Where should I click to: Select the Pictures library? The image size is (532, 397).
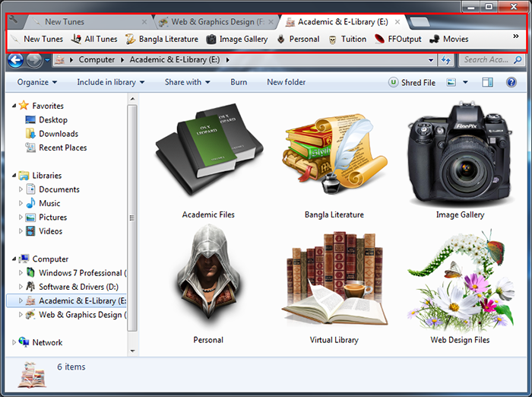[x=46, y=218]
